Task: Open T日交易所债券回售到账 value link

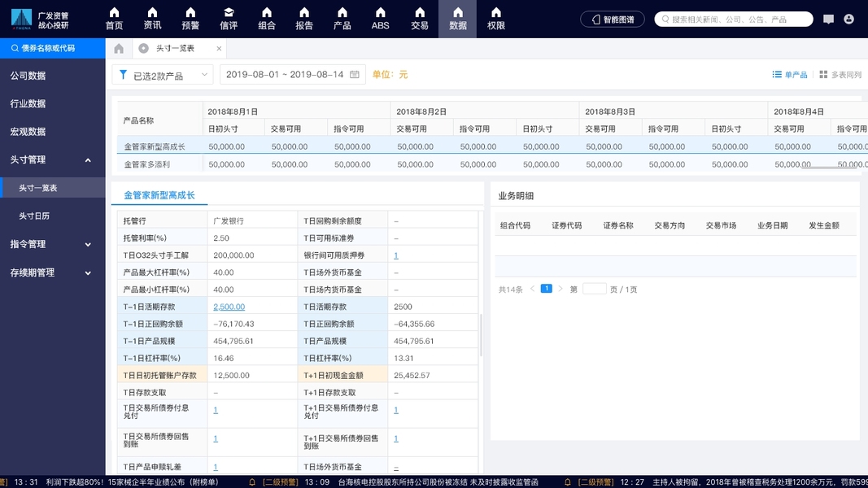Action: pyautogui.click(x=216, y=438)
